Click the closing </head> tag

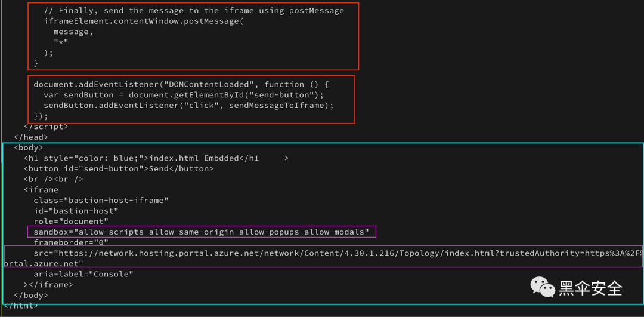31,137
